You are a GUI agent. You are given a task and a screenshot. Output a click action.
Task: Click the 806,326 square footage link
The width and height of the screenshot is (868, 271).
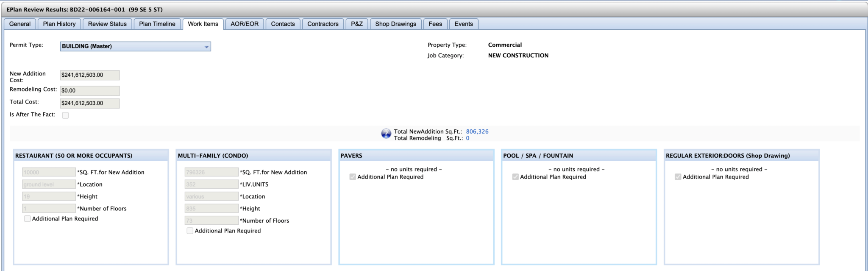pyautogui.click(x=477, y=131)
